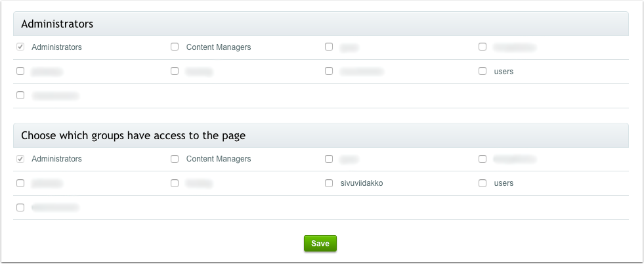The height and width of the screenshot is (264, 644).
Task: Check the lone bottom-row box in access section
Action: (20, 208)
